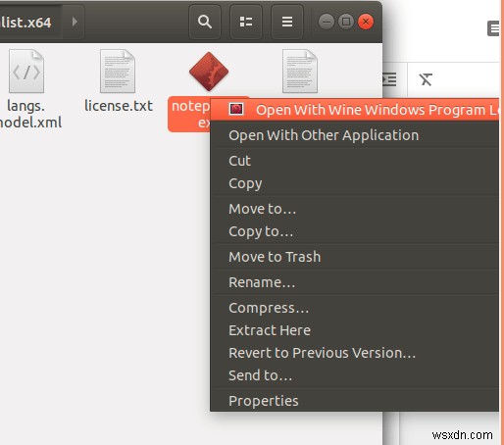Screen dimensions: 504x445
Task: Select the langs.model.xml file icon
Action: 26,72
